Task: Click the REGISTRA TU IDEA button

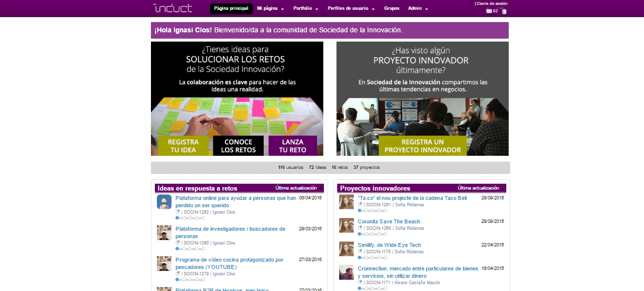Action: (183, 145)
